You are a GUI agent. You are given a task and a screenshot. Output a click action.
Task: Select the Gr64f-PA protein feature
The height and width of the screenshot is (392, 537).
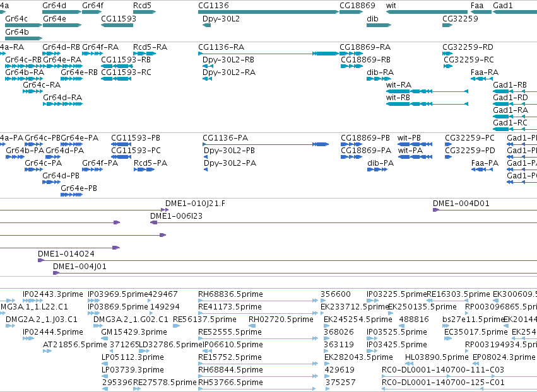(93, 170)
